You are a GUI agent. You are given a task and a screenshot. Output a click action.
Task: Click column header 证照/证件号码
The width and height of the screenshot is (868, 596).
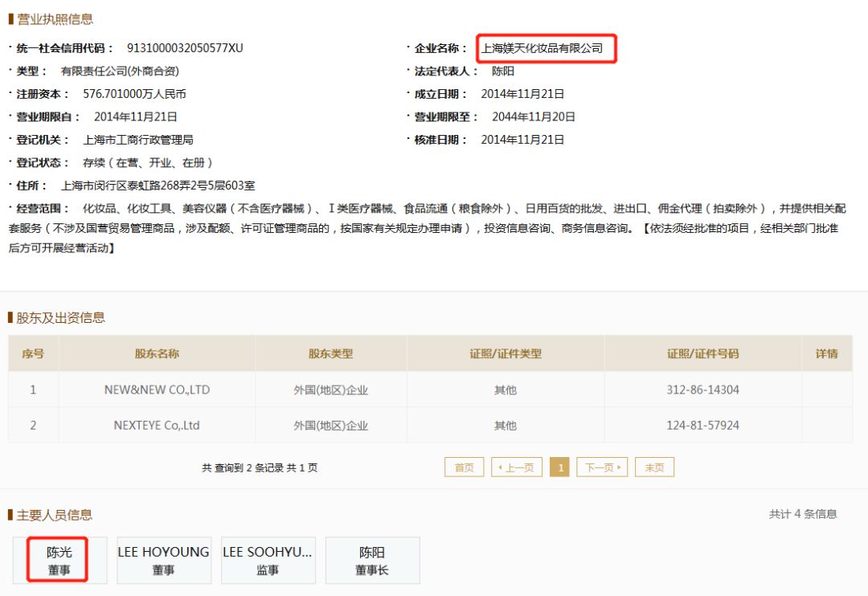click(703, 353)
